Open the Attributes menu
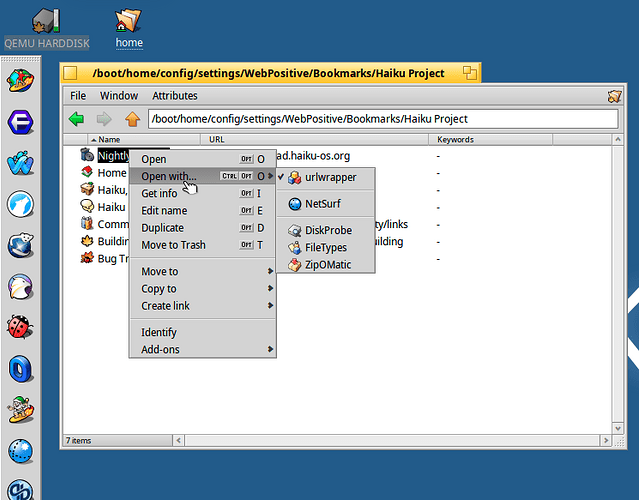Image resolution: width=639 pixels, height=500 pixels. pyautogui.click(x=174, y=96)
